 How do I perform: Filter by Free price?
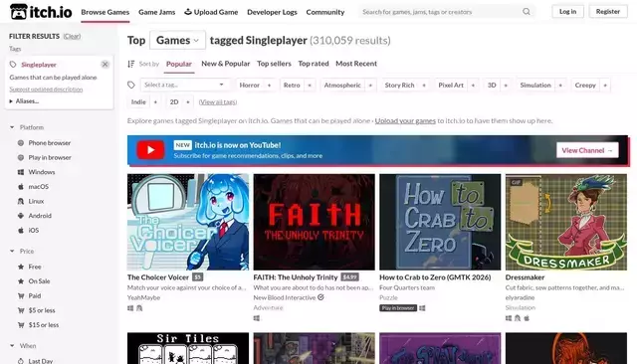point(35,267)
